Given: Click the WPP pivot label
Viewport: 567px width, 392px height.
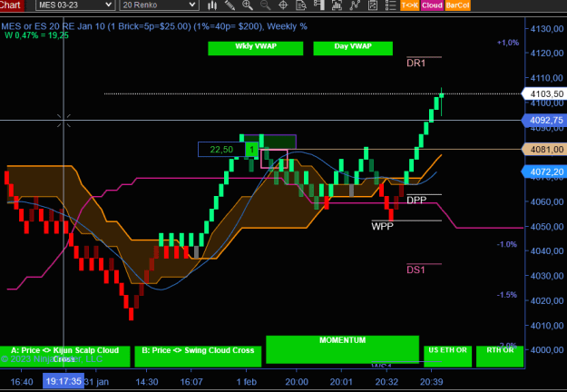Looking at the screenshot, I should (x=382, y=226).
